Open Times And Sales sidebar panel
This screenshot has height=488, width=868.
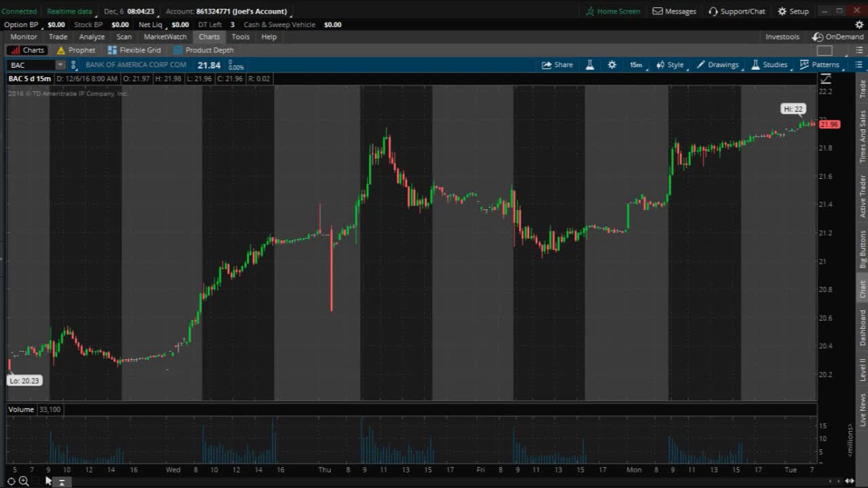coord(863,136)
